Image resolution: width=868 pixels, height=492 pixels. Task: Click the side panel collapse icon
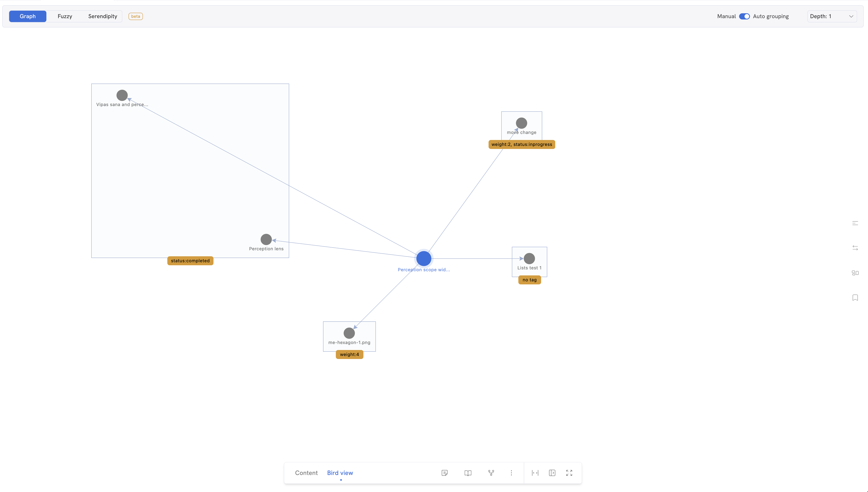(x=552, y=473)
